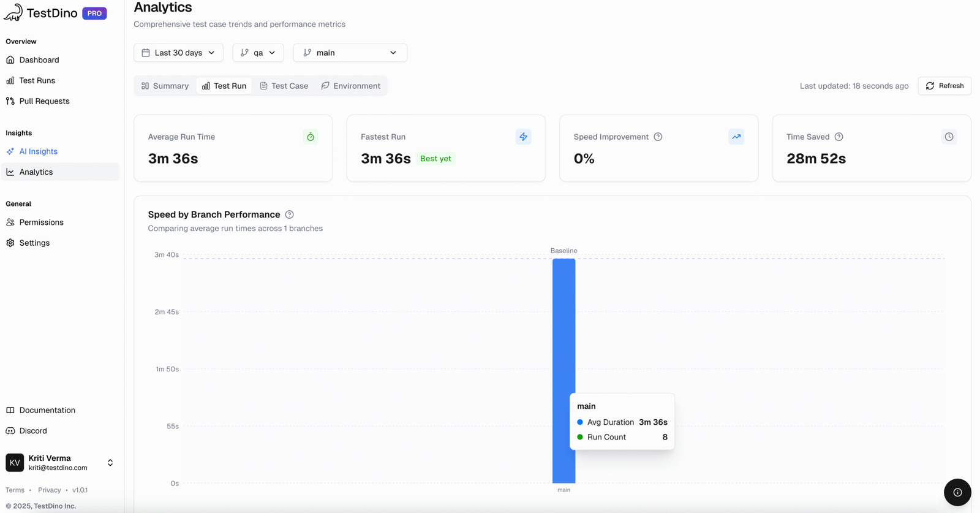Click chevron arrow of main branch selector

click(393, 53)
